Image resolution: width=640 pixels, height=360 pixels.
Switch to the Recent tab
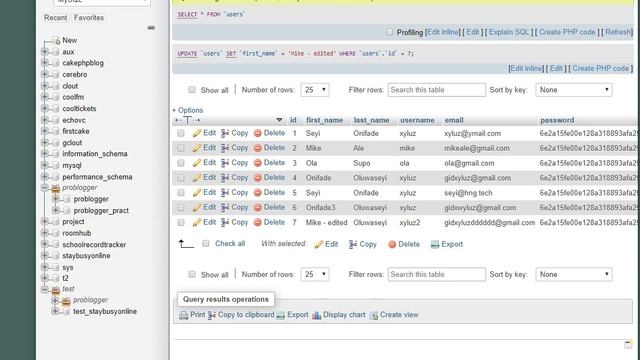pyautogui.click(x=56, y=18)
